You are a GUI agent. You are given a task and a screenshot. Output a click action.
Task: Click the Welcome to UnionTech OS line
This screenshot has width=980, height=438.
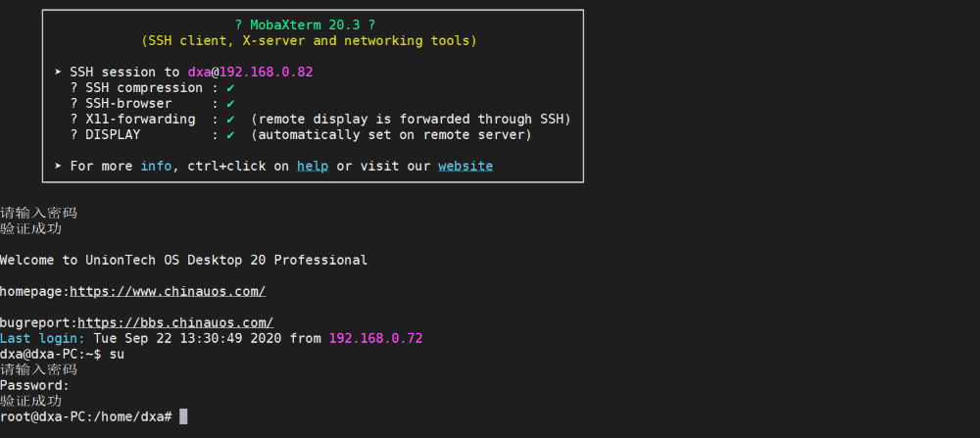click(184, 260)
